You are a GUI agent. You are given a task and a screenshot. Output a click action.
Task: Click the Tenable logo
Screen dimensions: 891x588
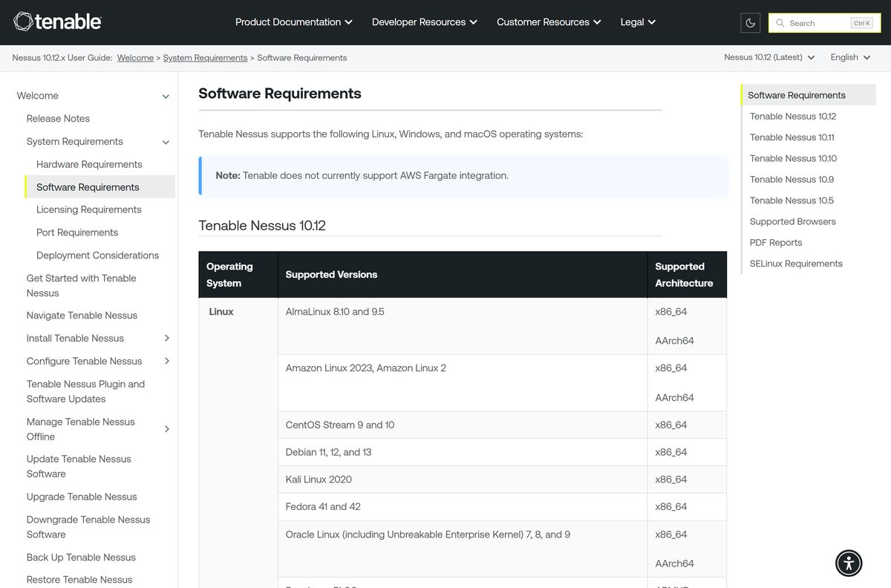57,22
